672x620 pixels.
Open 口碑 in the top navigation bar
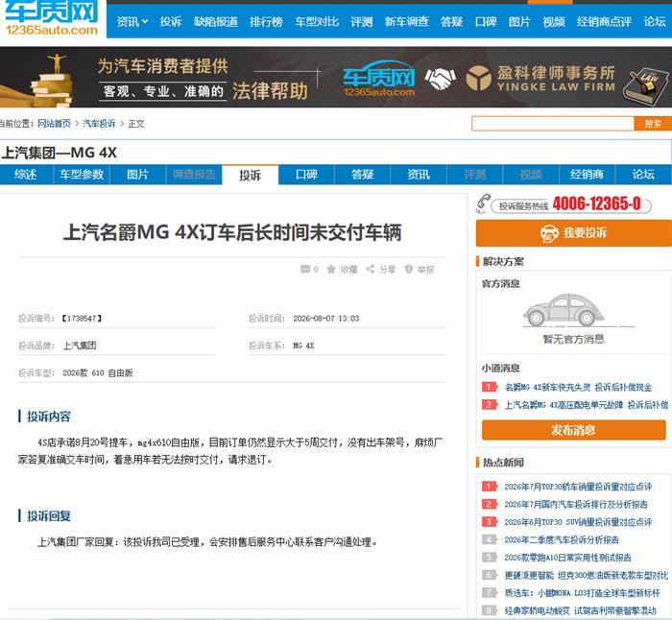click(x=486, y=21)
